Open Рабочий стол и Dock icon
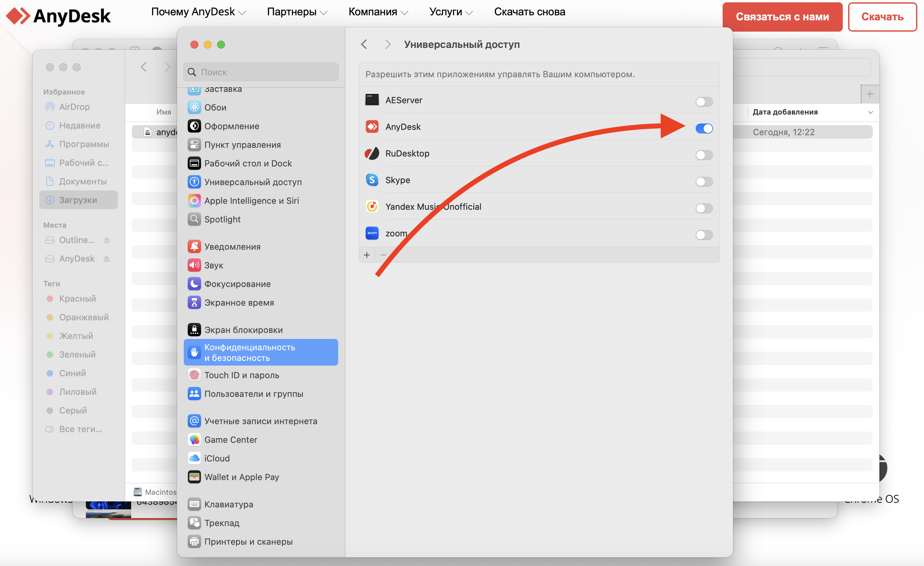924x566 pixels. click(194, 163)
